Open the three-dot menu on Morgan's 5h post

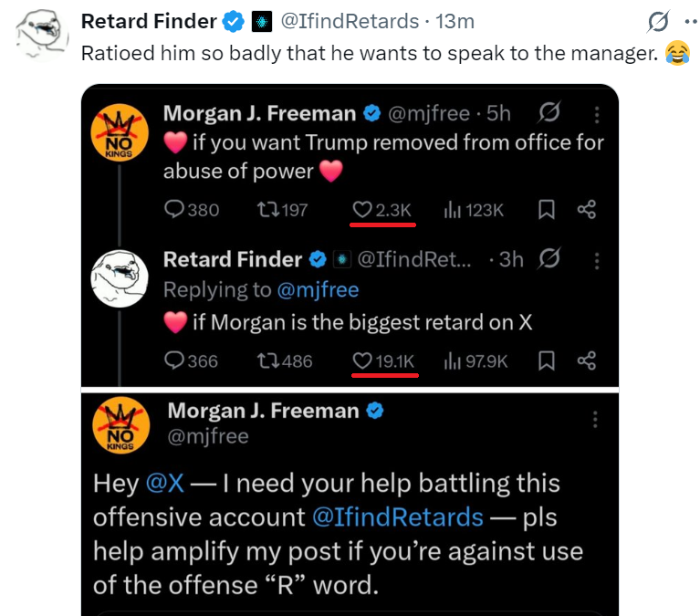[x=597, y=115]
